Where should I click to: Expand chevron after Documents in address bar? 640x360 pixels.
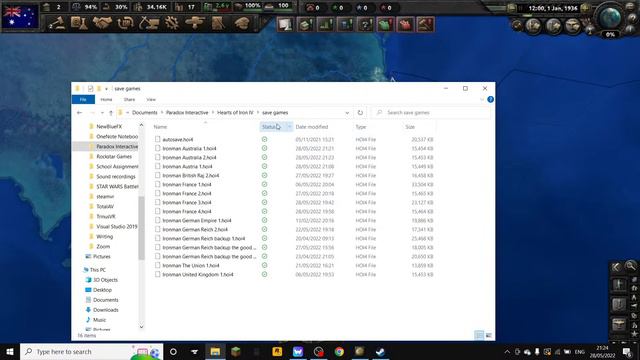pos(162,113)
